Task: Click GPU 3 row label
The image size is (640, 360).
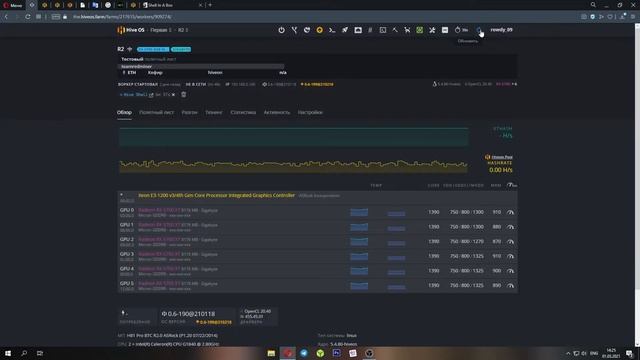Action: pyautogui.click(x=127, y=254)
